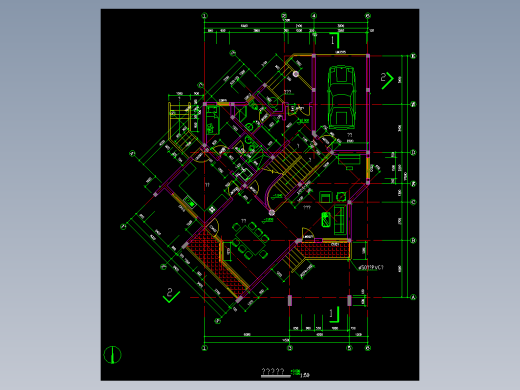
Task: Pick the bottom section cut mark numbered 1
Action: coord(334,314)
